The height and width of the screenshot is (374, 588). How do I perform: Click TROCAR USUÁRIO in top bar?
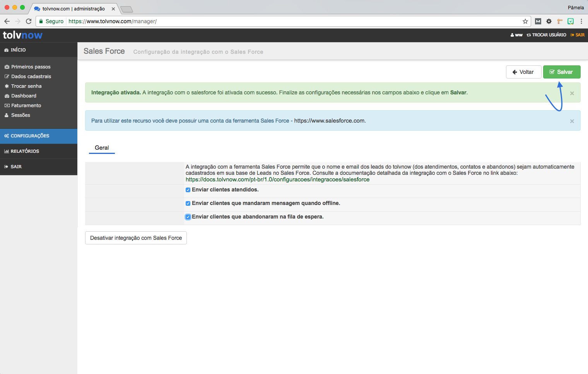546,35
